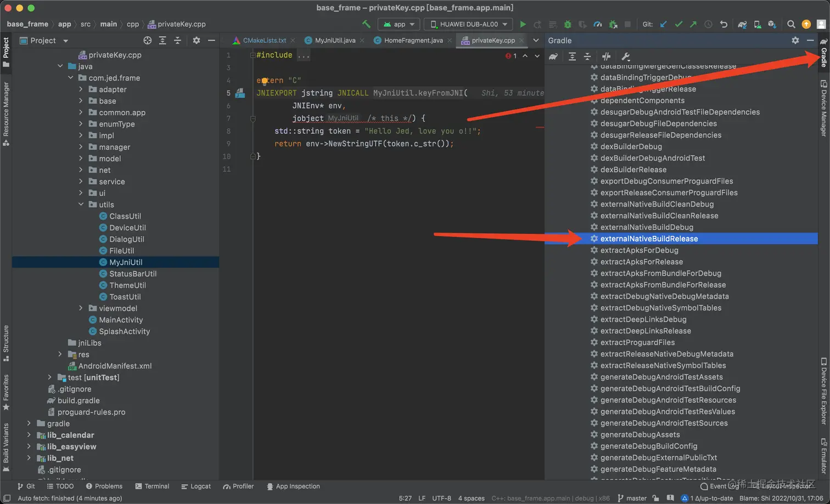Open the Profiler tool window tab
Screen dimensions: 830x504
click(x=238, y=486)
